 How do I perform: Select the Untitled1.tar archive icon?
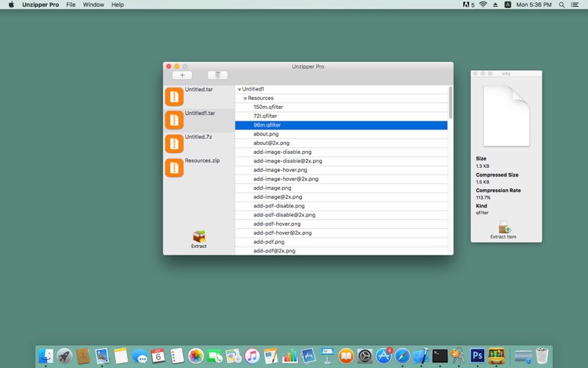click(174, 120)
